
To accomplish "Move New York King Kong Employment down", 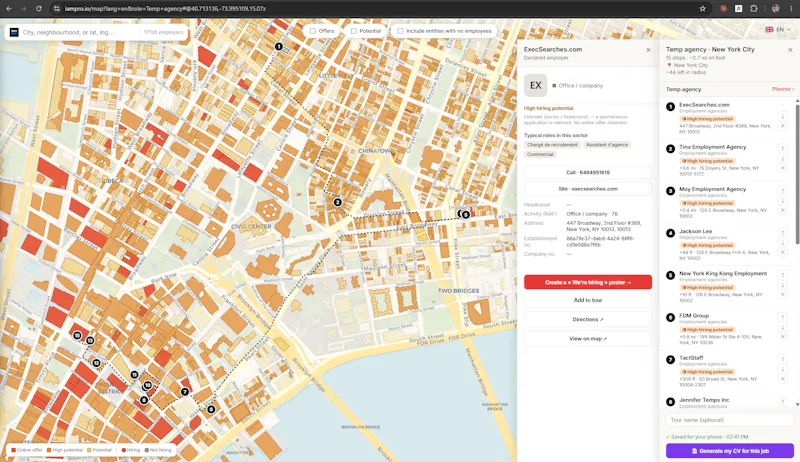I will (x=783, y=285).
